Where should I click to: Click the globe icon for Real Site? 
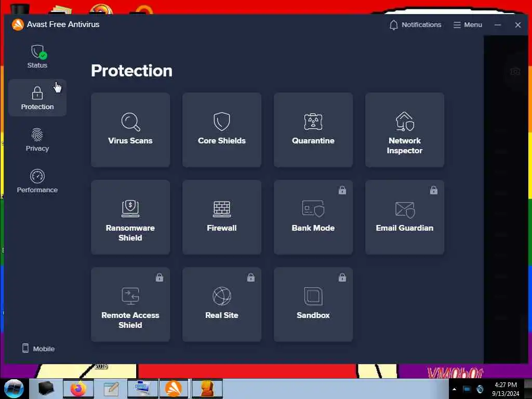[x=222, y=296]
